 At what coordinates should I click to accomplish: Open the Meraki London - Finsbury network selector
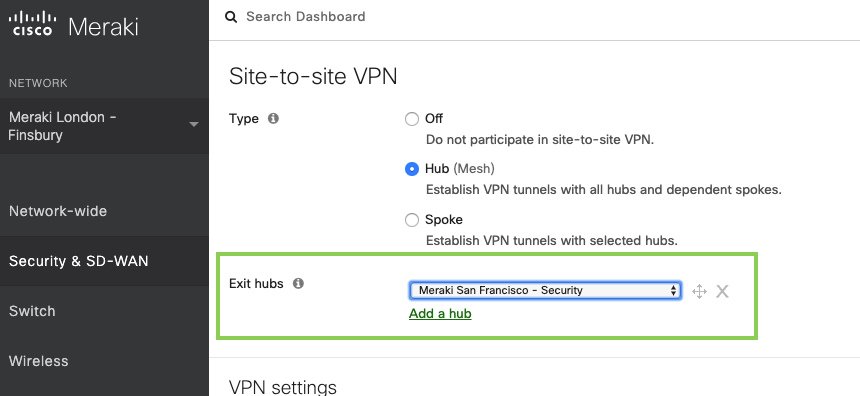[104, 126]
